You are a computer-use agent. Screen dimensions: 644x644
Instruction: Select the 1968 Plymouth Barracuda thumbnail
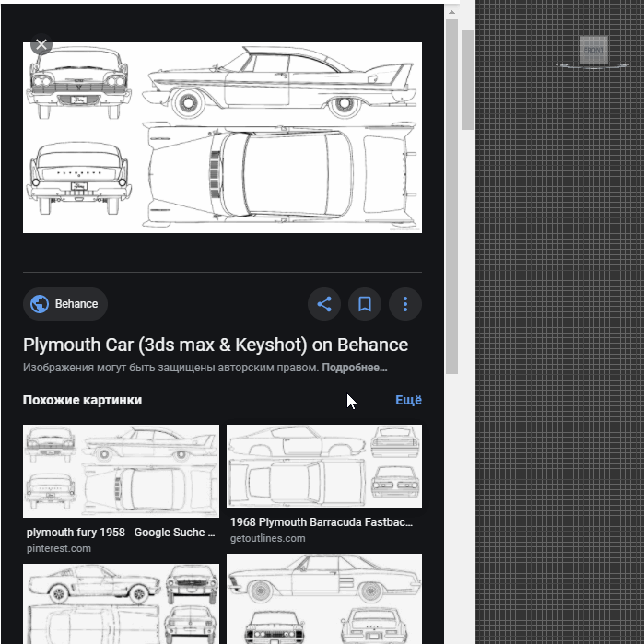pos(324,465)
